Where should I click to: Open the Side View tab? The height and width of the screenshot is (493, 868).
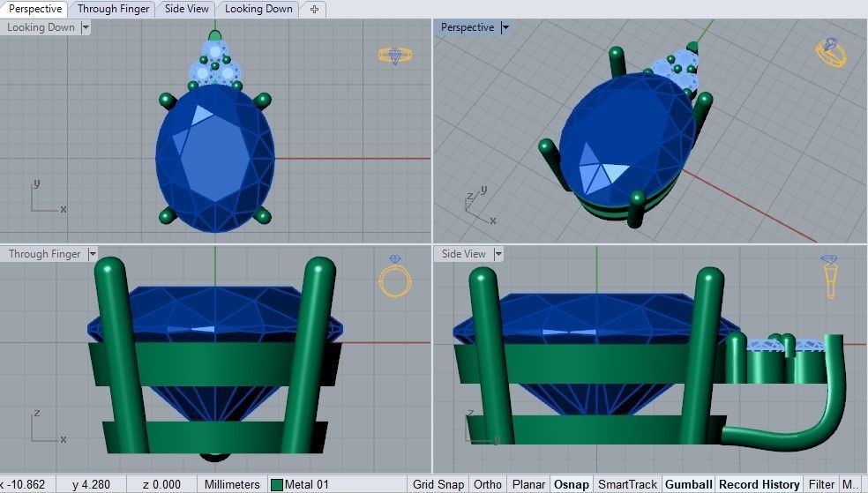click(x=186, y=9)
